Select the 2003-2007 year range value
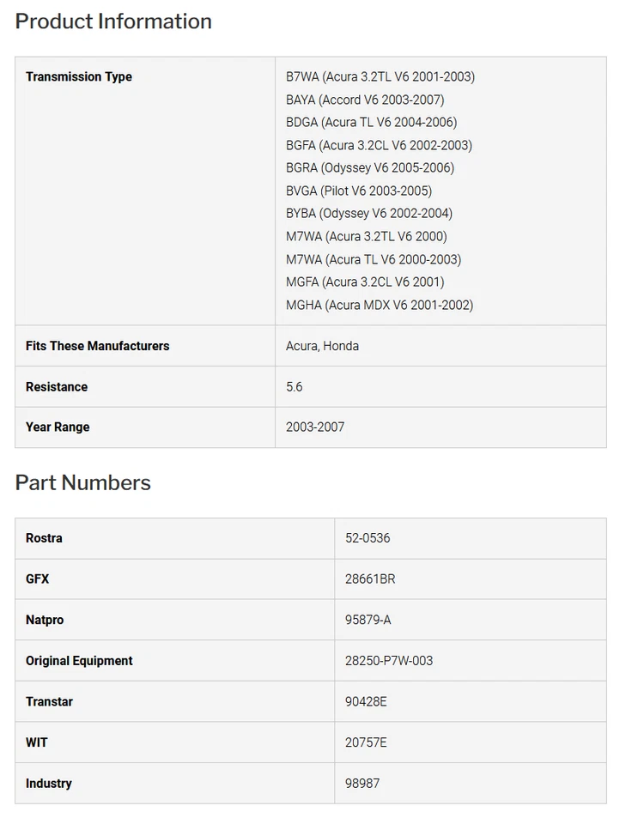 pos(315,427)
